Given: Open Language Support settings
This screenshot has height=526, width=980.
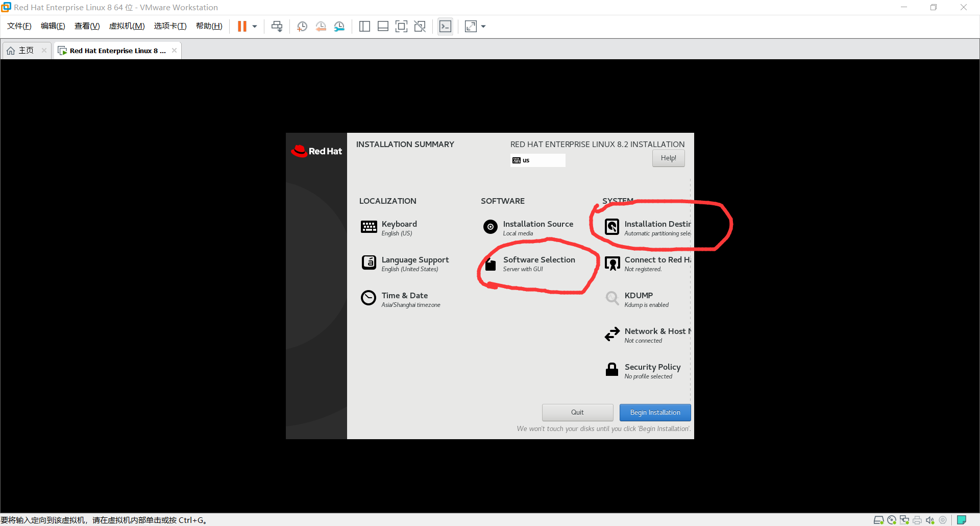Looking at the screenshot, I should tap(405, 264).
